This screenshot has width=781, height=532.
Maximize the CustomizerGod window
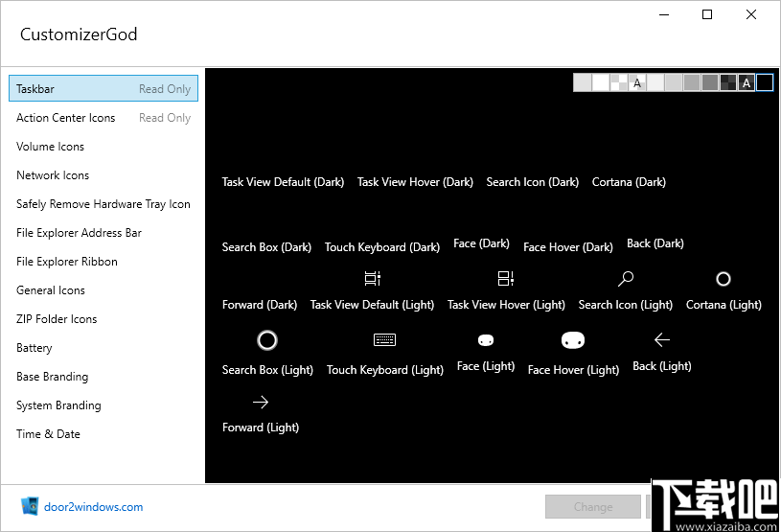tap(707, 14)
